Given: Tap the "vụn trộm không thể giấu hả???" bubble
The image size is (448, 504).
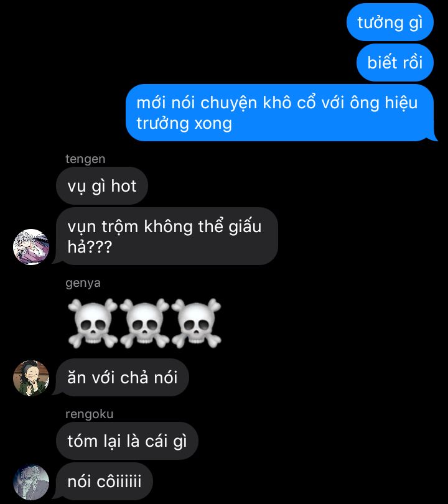Looking at the screenshot, I should (167, 236).
